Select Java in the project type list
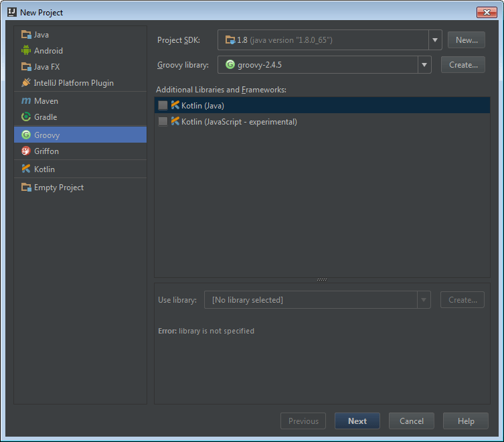The width and height of the screenshot is (504, 442). pyautogui.click(x=80, y=34)
